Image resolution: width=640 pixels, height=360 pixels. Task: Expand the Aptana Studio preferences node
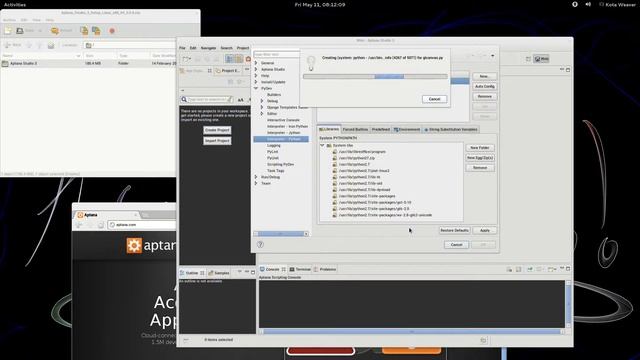pyautogui.click(x=256, y=69)
